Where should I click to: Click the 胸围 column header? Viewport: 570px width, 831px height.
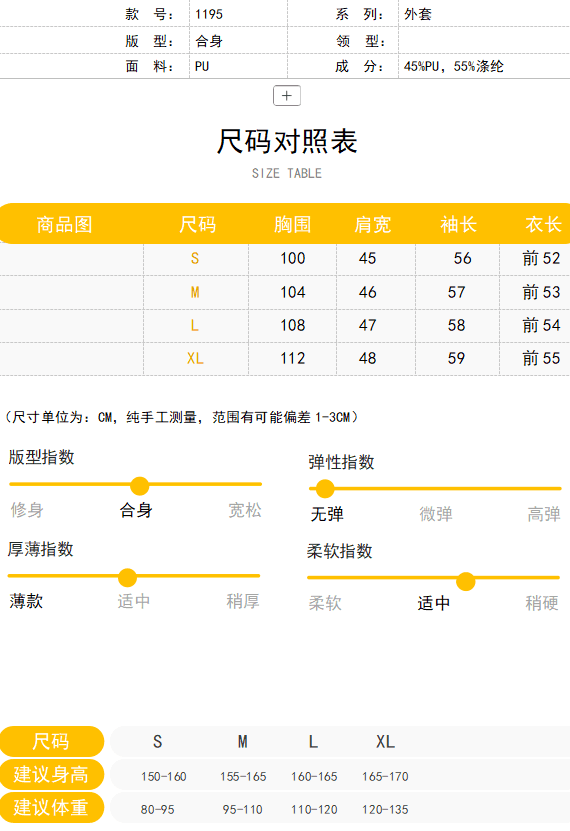[x=292, y=225]
